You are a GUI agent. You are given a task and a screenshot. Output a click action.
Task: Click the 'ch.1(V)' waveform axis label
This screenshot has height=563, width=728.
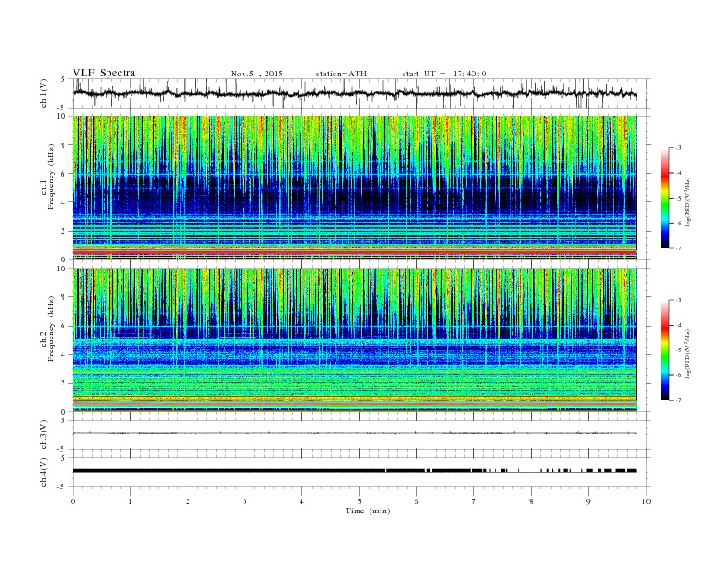click(x=44, y=93)
